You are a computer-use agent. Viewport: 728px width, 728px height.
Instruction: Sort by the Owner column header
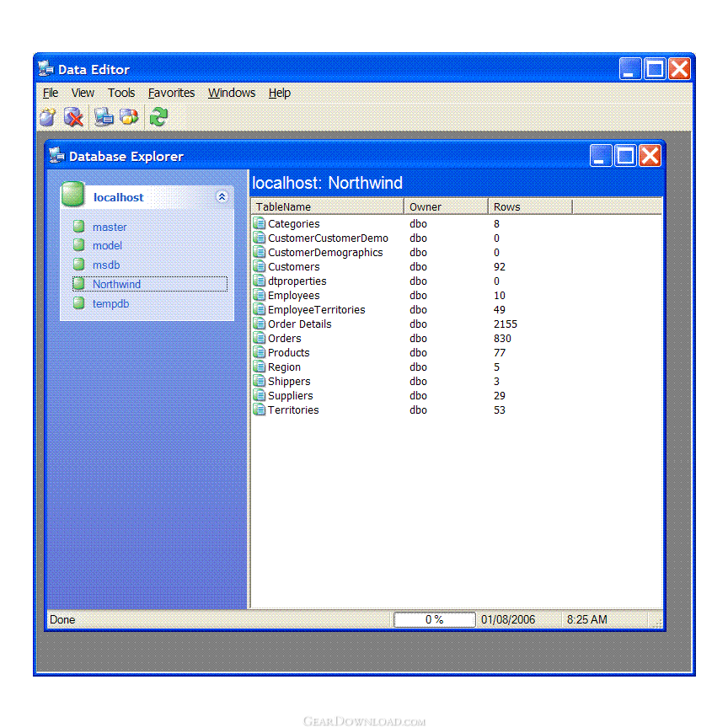447,206
